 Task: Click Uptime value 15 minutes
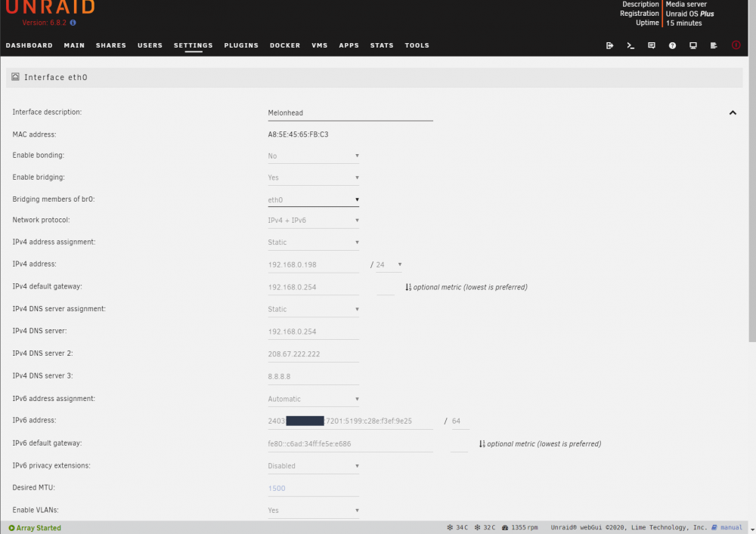[x=683, y=23]
